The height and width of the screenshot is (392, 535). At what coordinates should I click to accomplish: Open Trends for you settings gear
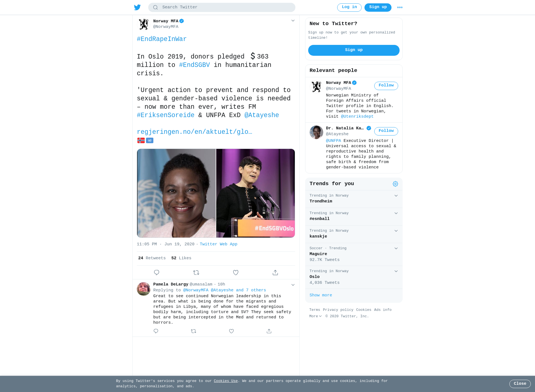pos(395,184)
